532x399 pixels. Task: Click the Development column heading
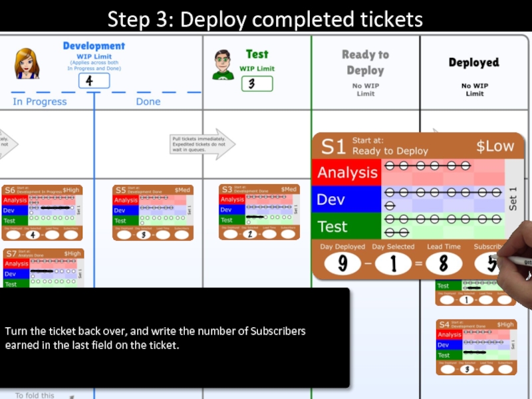[94, 46]
